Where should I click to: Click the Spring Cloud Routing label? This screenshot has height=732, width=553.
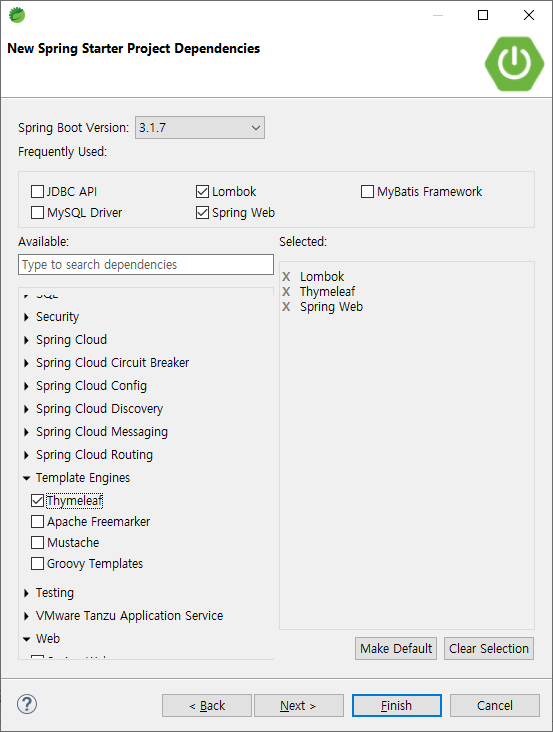pyautogui.click(x=94, y=455)
